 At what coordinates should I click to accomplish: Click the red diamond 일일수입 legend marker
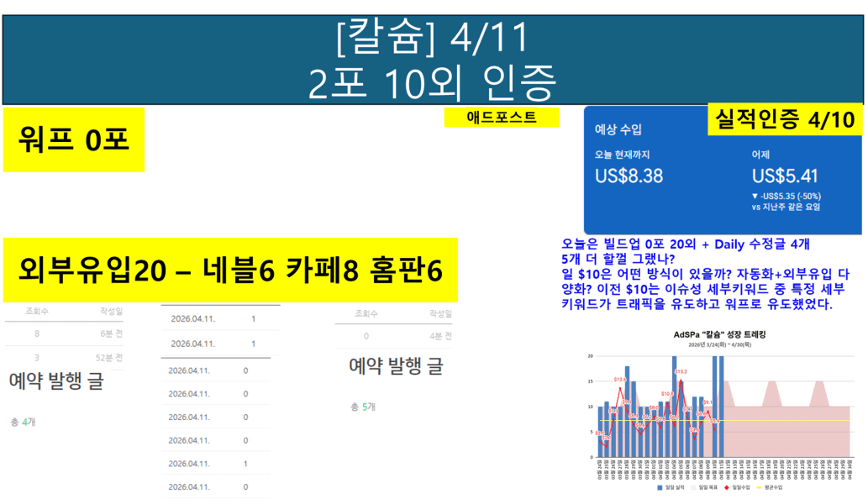pyautogui.click(x=725, y=487)
